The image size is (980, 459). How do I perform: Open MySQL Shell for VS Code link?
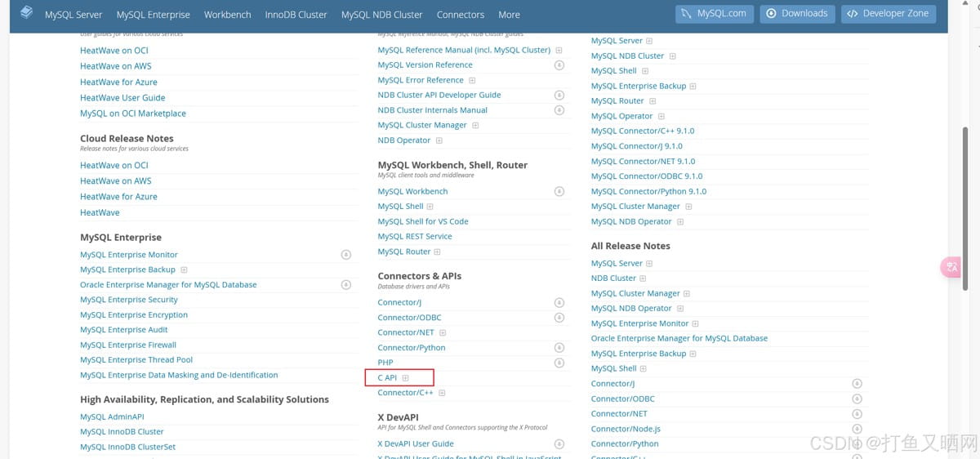(x=423, y=221)
